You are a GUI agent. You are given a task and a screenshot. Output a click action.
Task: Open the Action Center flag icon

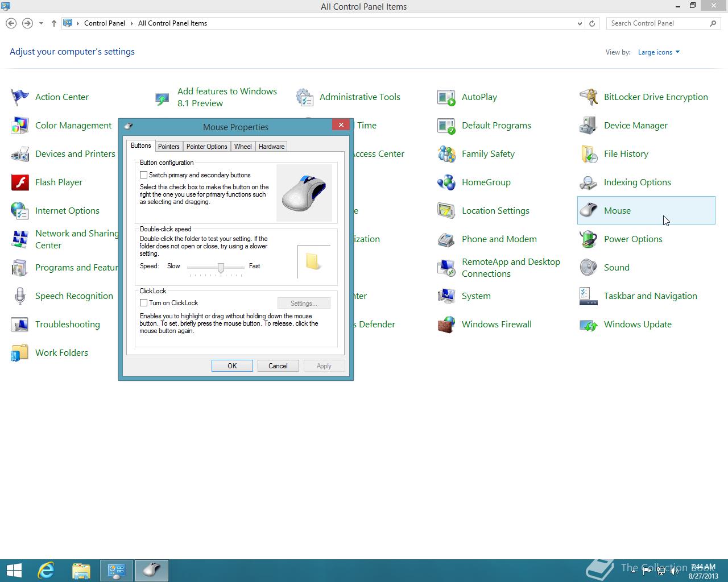point(20,97)
